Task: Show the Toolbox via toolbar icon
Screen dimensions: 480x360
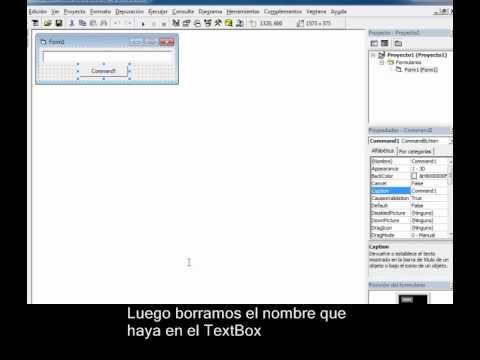Action: point(218,23)
